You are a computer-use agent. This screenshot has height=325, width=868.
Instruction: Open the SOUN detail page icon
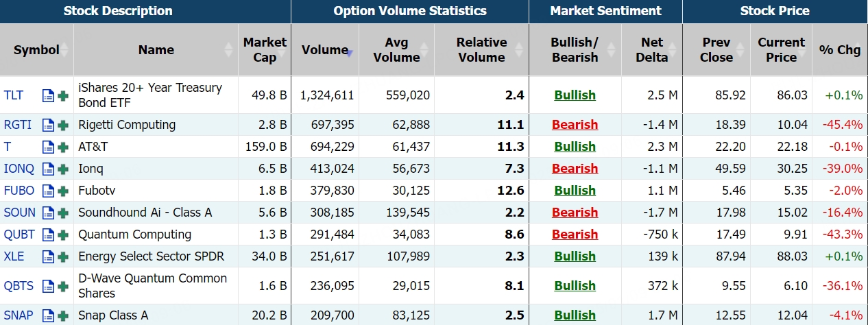tap(48, 213)
